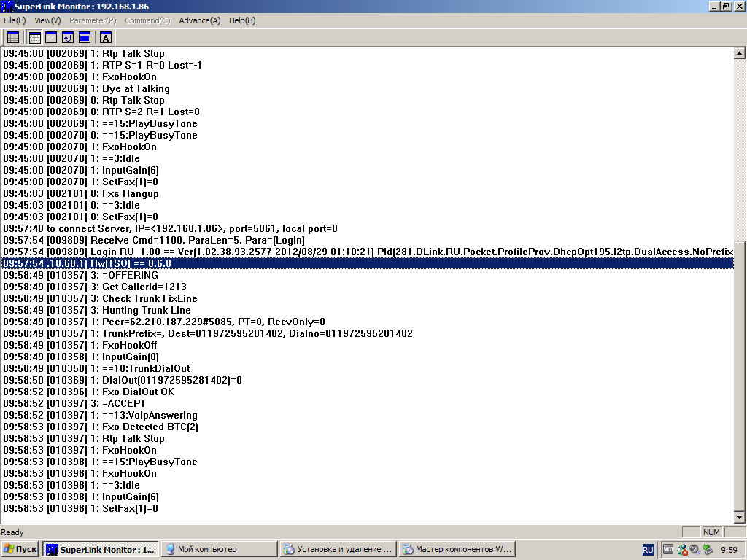Select the 'Login RU_1.00 == Ver' log line
Image resolution: width=747 pixels, height=560 pixels.
368,252
